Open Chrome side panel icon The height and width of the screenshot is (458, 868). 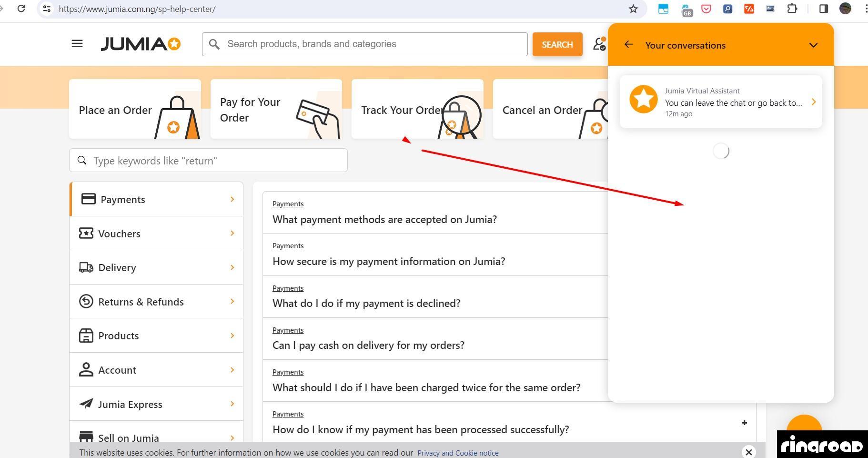(x=824, y=9)
